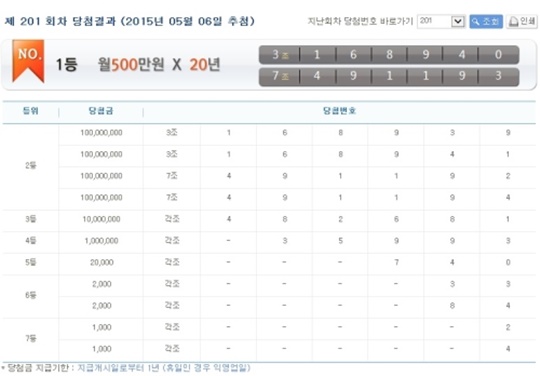Click the 6등 rank cell

[31, 295]
